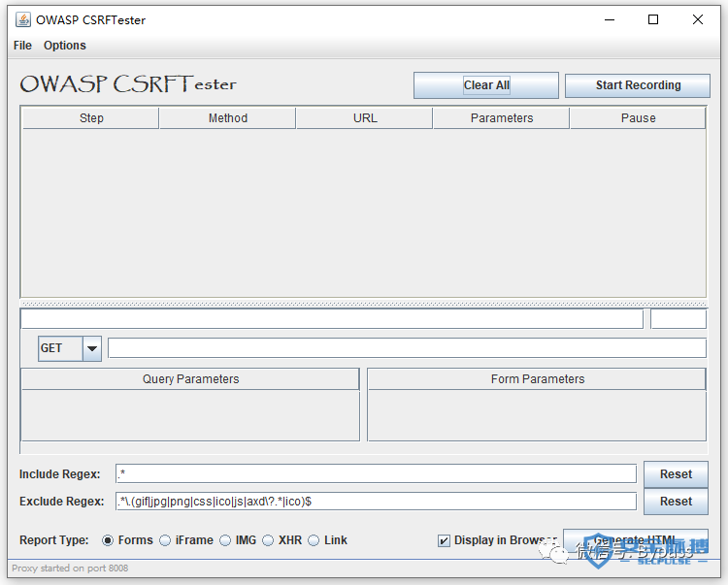Viewport: 728px width, 585px height.
Task: Click the URL column header
Action: 365,117
